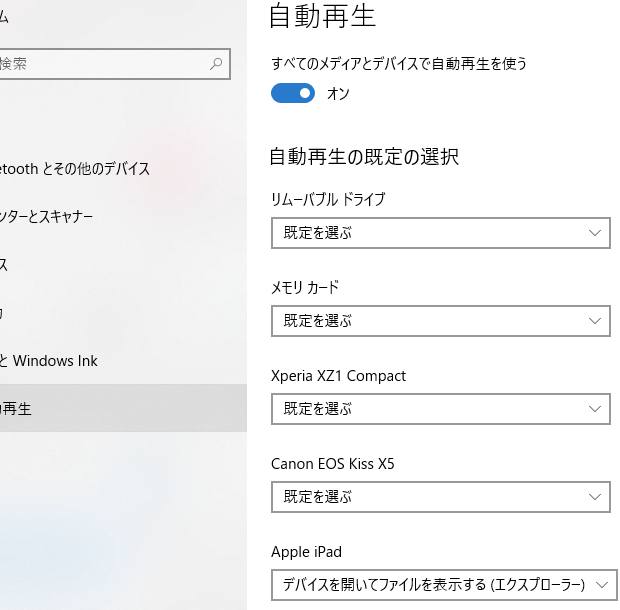
Task: Select ペンと Windows Ink in sidebar
Action: coord(50,361)
